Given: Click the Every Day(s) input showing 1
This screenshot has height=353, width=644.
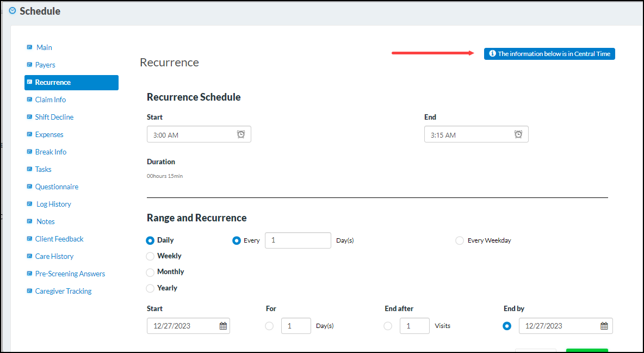Looking at the screenshot, I should 298,240.
